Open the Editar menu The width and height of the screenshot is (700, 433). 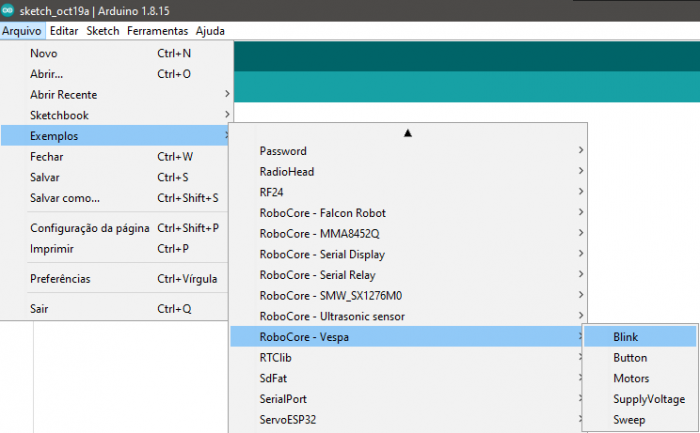point(64,31)
